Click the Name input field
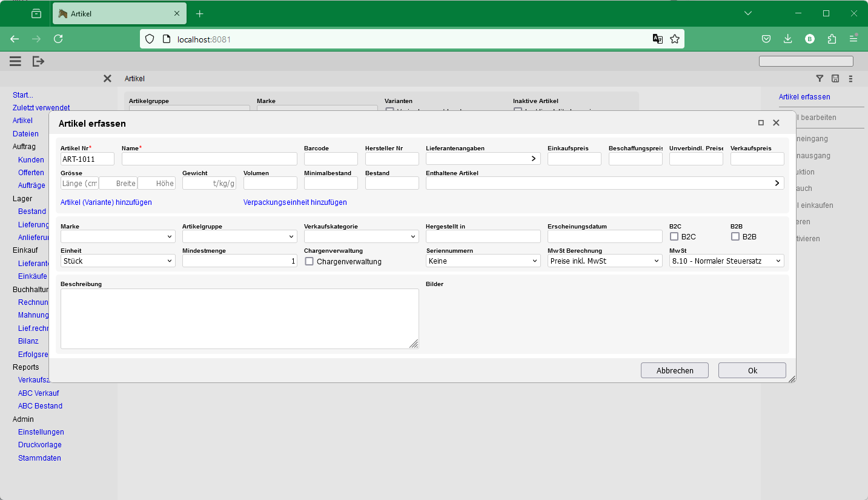 (x=209, y=159)
